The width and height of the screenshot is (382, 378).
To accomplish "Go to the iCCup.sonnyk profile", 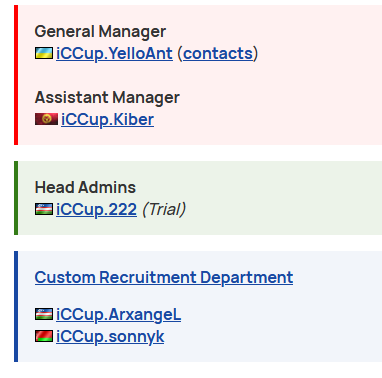I will (x=110, y=337).
